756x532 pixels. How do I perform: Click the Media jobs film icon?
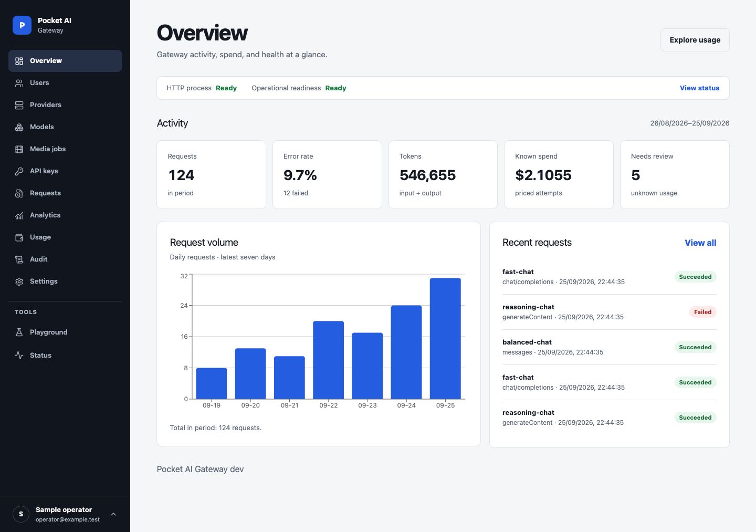[x=19, y=149]
